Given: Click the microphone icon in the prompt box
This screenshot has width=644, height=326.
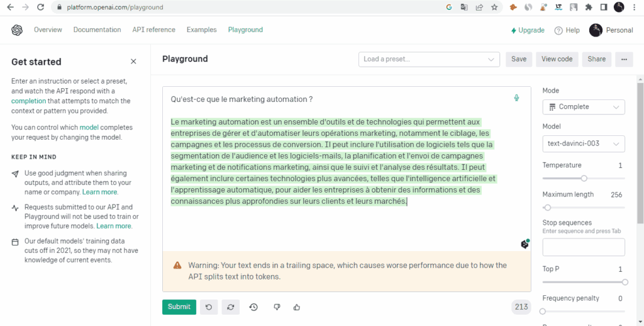Looking at the screenshot, I should (516, 98).
